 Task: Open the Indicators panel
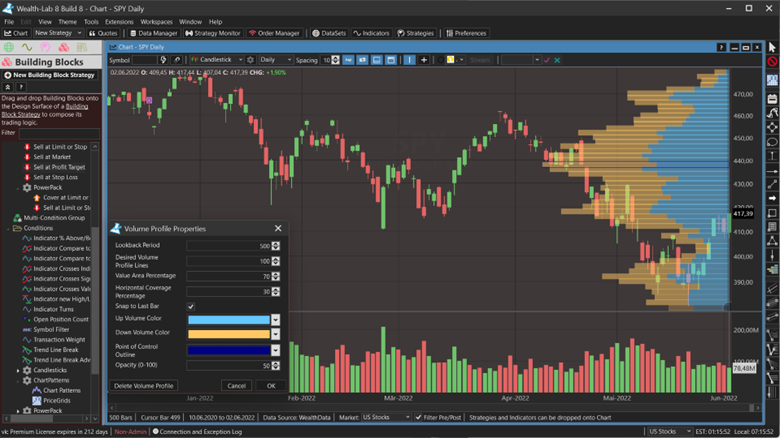[370, 33]
